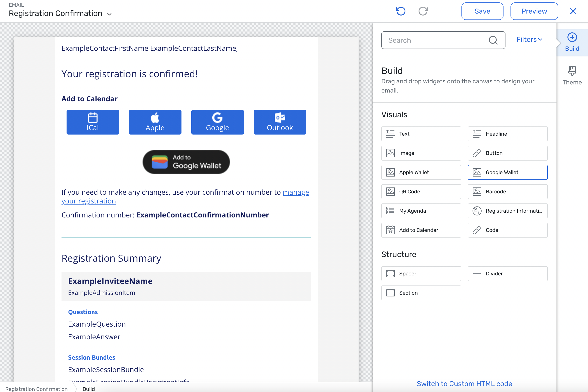
Task: Select the Google Wallet widget
Action: 508,172
